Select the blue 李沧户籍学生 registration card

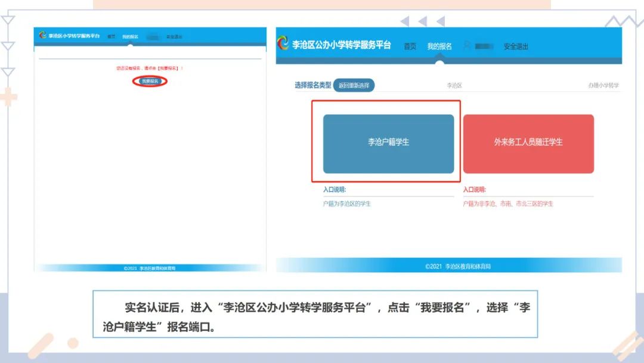click(x=389, y=143)
